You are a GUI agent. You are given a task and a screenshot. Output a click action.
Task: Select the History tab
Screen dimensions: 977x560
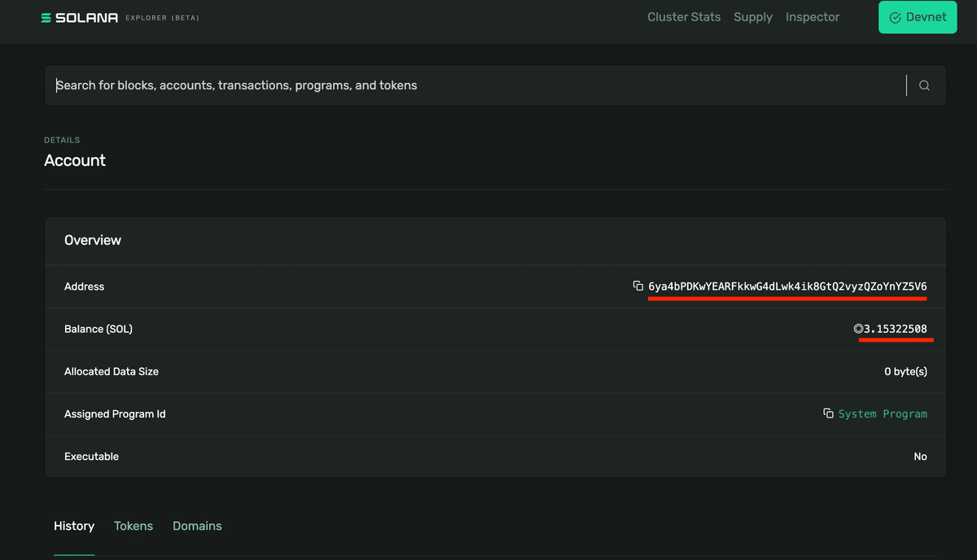pos(74,526)
